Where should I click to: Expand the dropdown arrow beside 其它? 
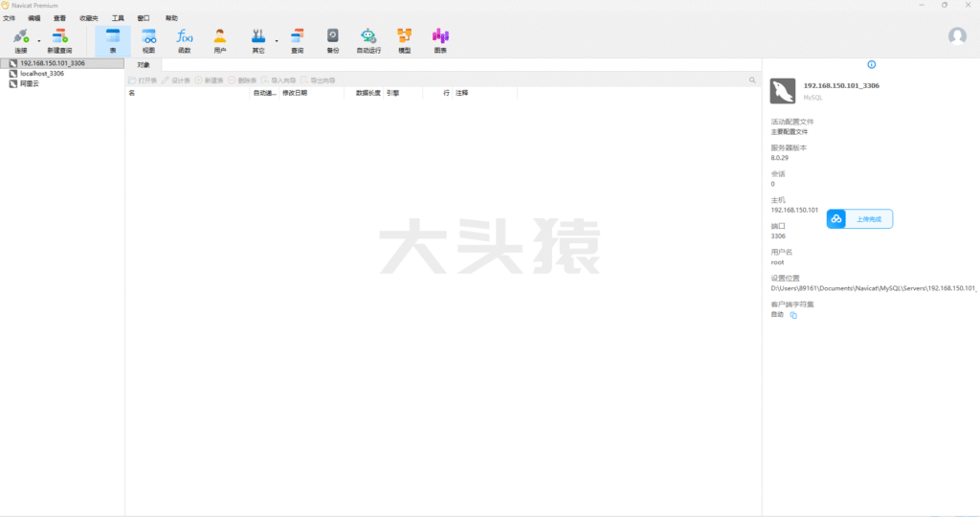pyautogui.click(x=277, y=41)
